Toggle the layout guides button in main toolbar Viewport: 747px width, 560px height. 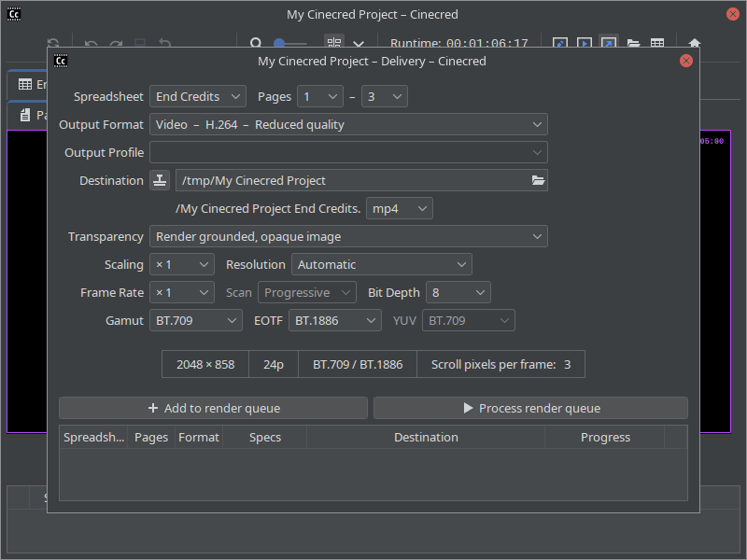(334, 42)
